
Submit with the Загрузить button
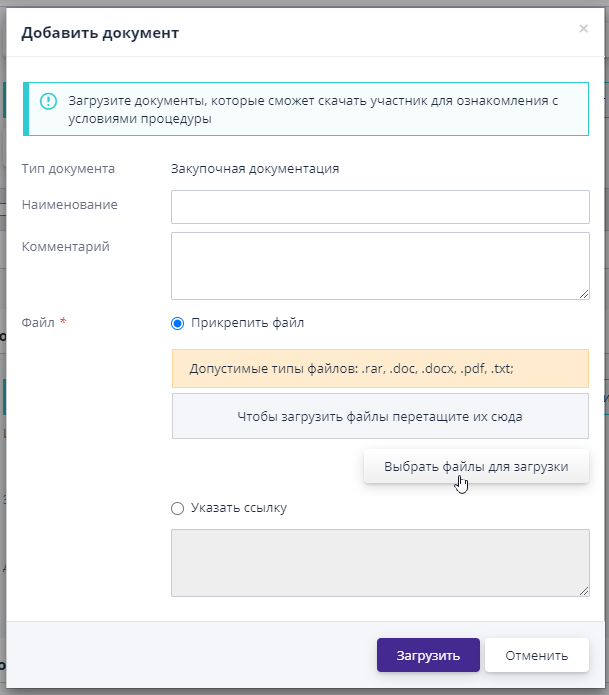pos(428,656)
